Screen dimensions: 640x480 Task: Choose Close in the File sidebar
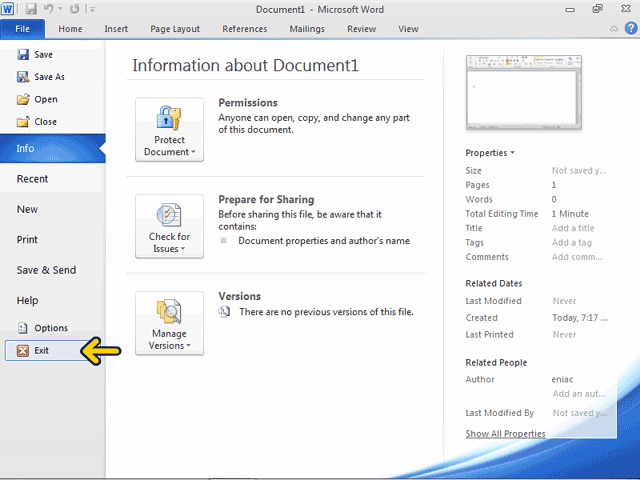point(37,122)
